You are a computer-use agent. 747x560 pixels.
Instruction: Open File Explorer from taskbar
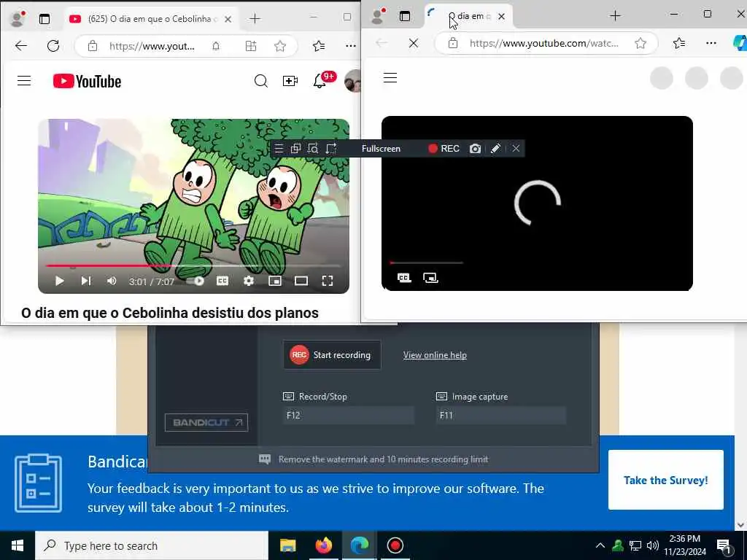coord(287,545)
